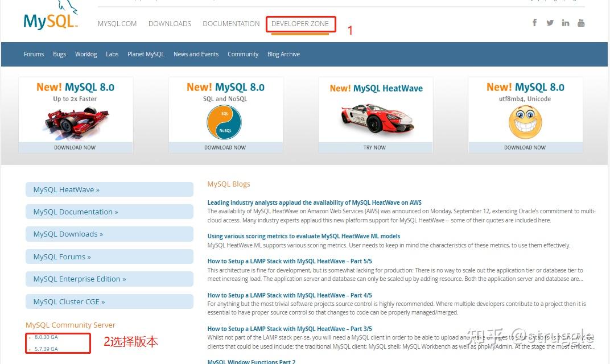The height and width of the screenshot is (364, 610).
Task: Click the SQL and NoSQL yin-yang icon
Action: point(224,122)
